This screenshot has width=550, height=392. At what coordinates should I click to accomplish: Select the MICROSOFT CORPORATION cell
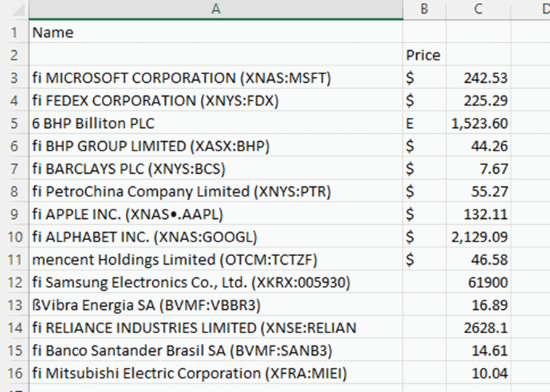(215, 78)
